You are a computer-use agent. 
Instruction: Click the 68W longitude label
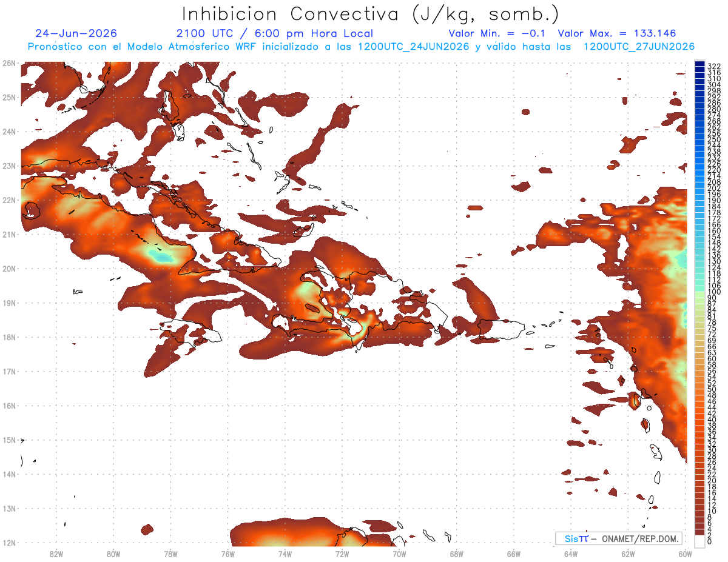click(x=457, y=554)
